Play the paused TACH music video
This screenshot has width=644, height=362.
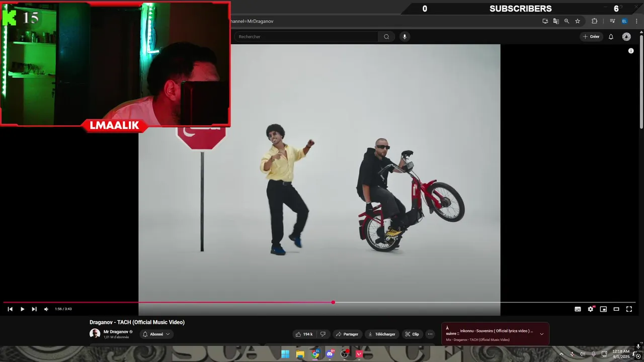22,309
